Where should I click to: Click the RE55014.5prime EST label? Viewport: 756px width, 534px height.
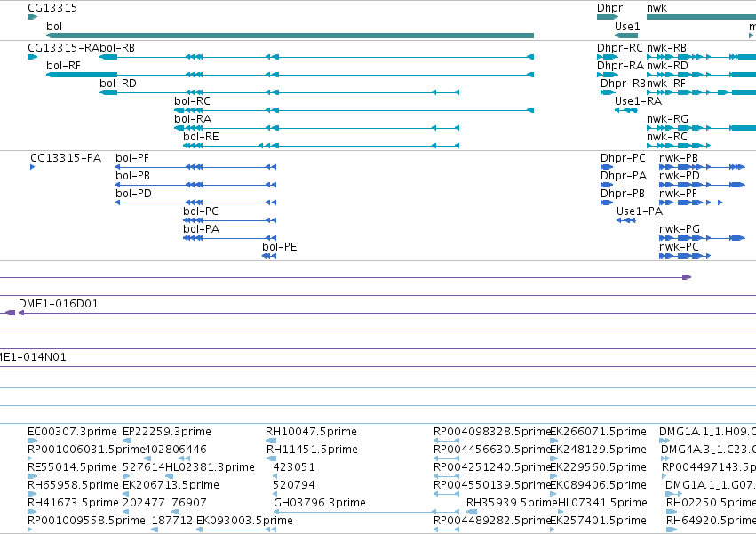pyautogui.click(x=72, y=467)
